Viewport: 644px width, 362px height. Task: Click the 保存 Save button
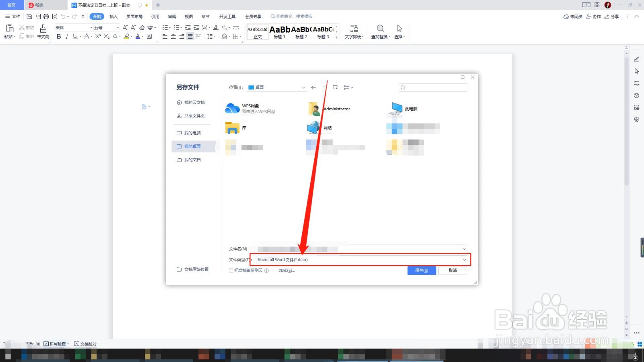[x=422, y=270]
